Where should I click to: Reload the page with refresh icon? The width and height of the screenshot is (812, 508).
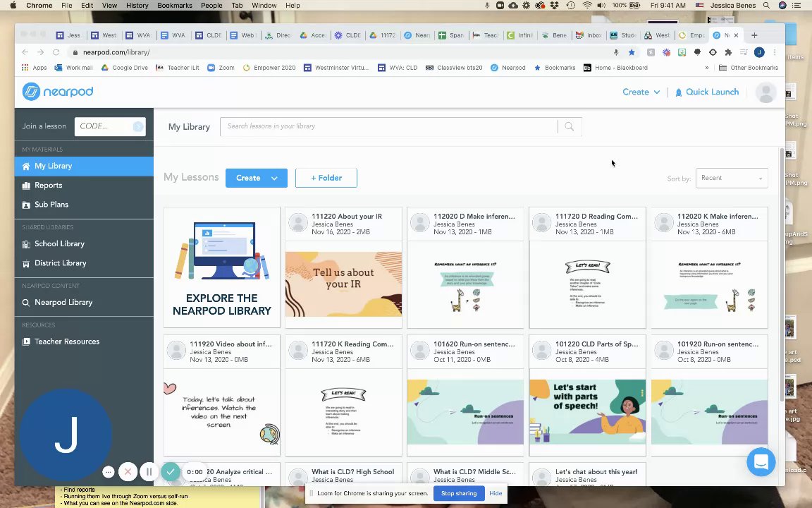pos(56,52)
